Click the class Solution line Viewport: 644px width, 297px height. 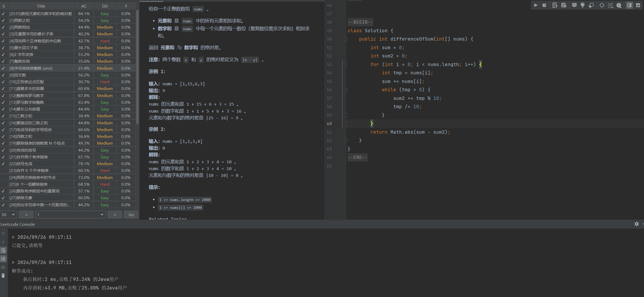370,31
